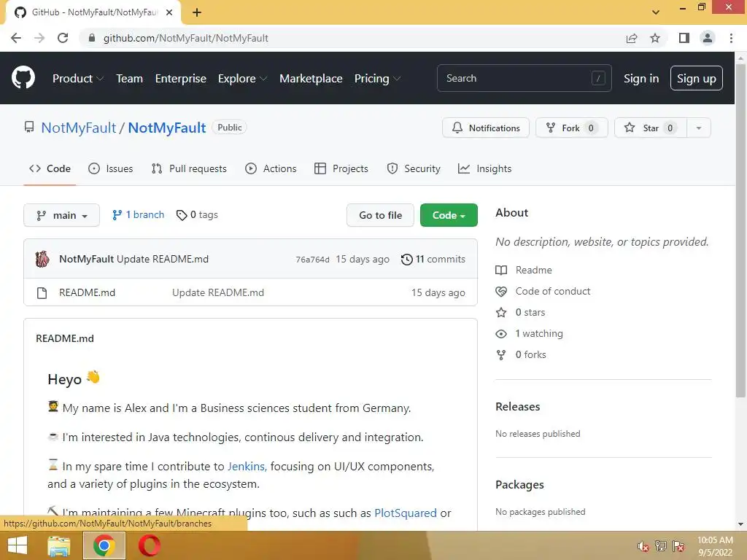747x560 pixels.
Task: Open the Insights tab
Action: click(x=484, y=168)
